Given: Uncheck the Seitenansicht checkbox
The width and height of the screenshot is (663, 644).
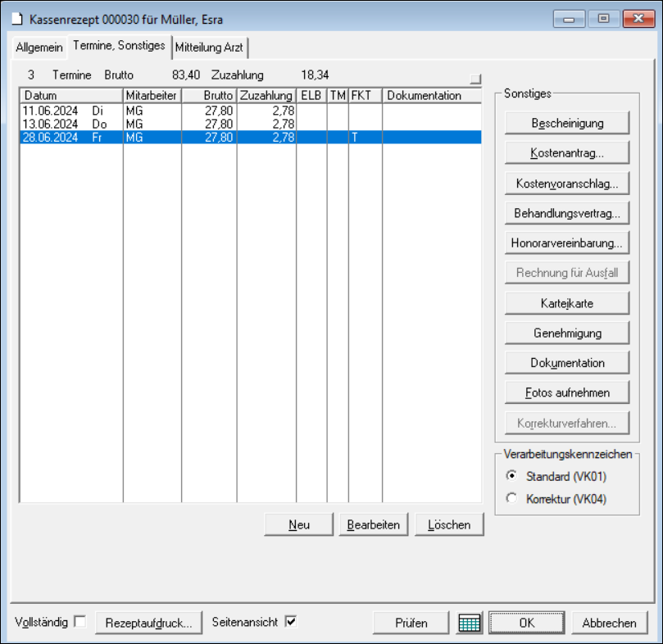Looking at the screenshot, I should point(290,622).
